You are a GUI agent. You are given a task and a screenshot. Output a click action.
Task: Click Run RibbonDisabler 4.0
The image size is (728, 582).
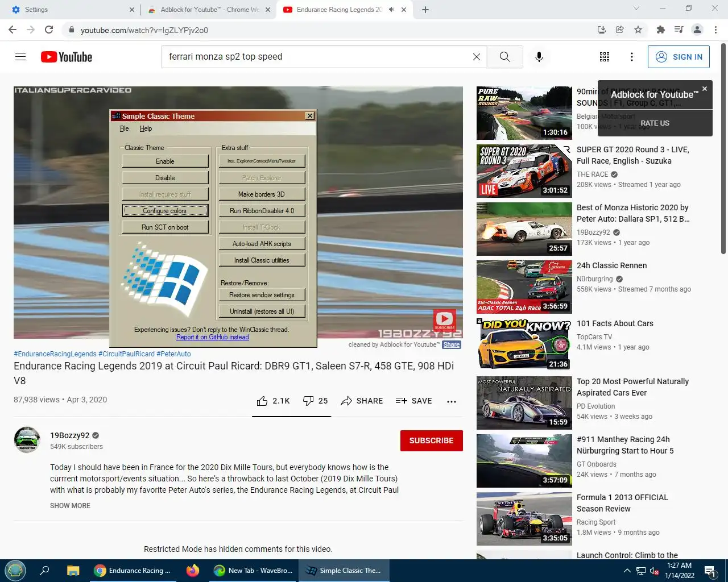tap(262, 211)
